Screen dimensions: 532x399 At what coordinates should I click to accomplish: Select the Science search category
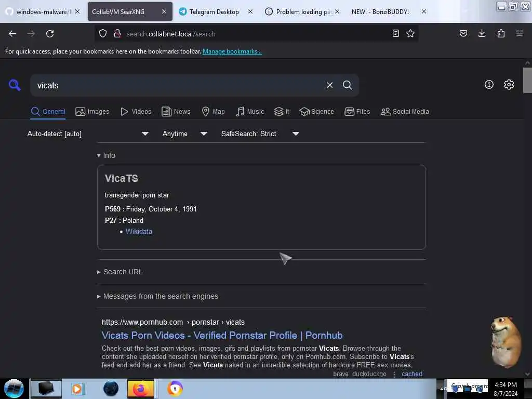pyautogui.click(x=316, y=112)
